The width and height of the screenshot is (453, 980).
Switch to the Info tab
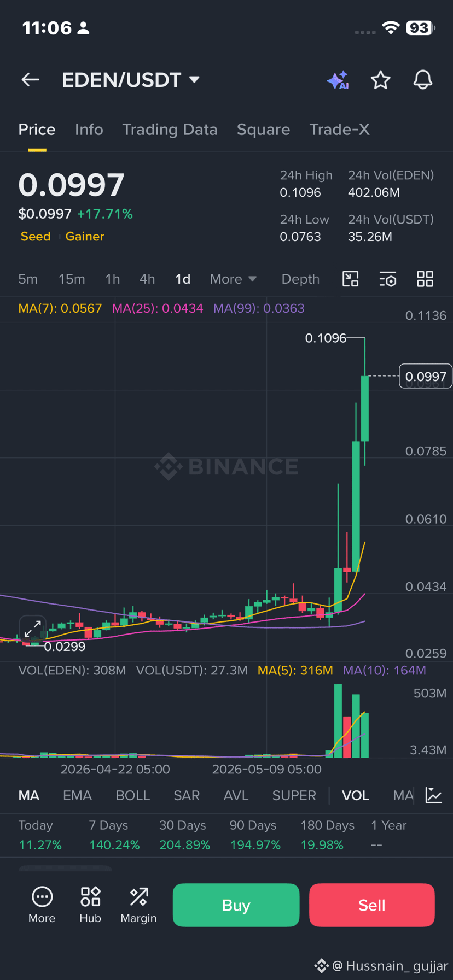coord(89,130)
